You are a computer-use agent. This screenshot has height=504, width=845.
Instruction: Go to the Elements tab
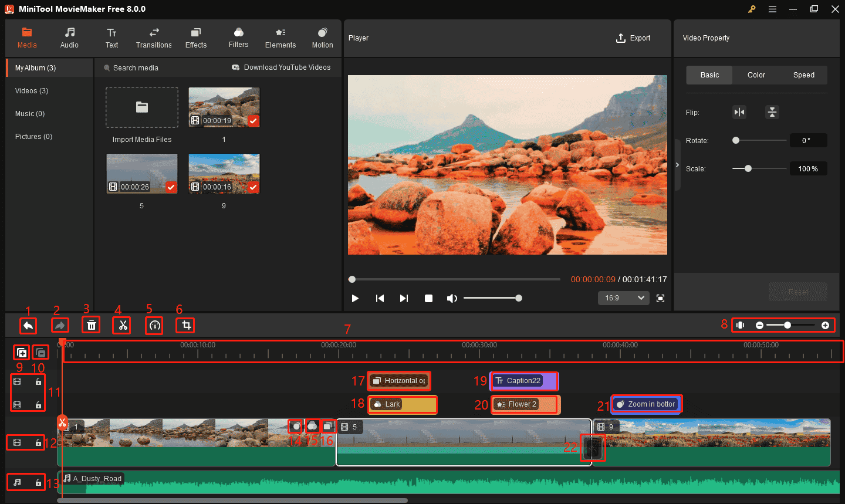[x=280, y=38]
